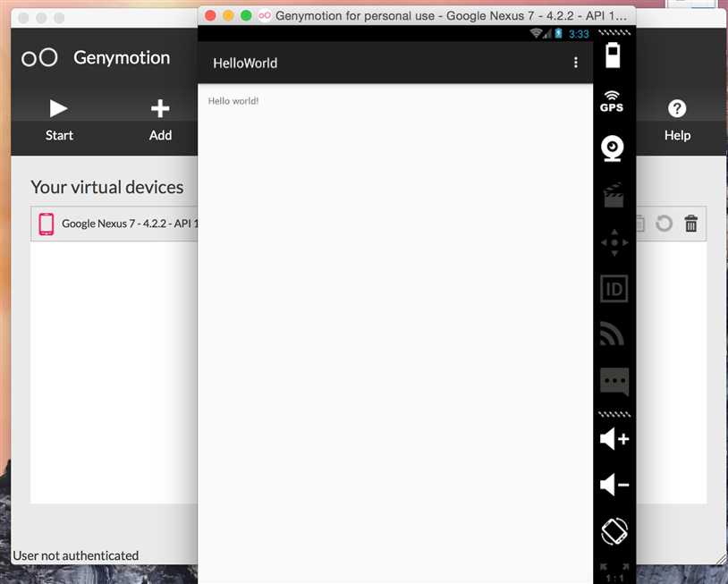Click the emulator window title text

click(x=451, y=16)
